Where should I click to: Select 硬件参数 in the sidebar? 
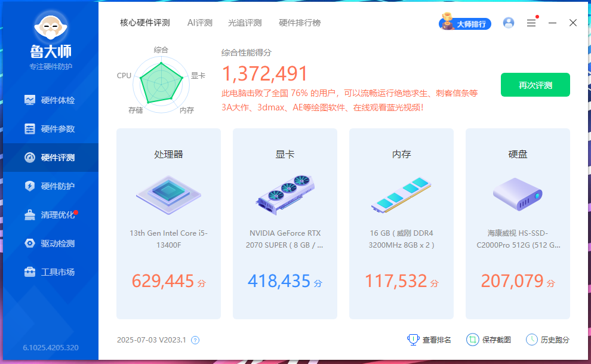[51, 129]
